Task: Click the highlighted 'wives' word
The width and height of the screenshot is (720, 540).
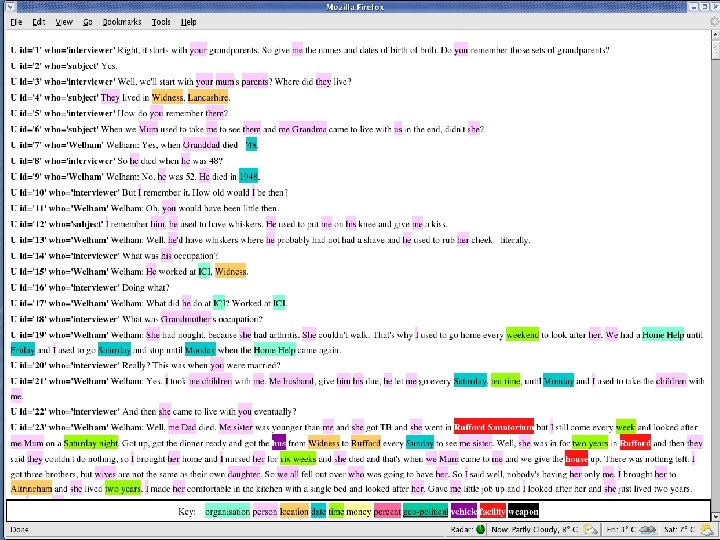Action: 105,474
